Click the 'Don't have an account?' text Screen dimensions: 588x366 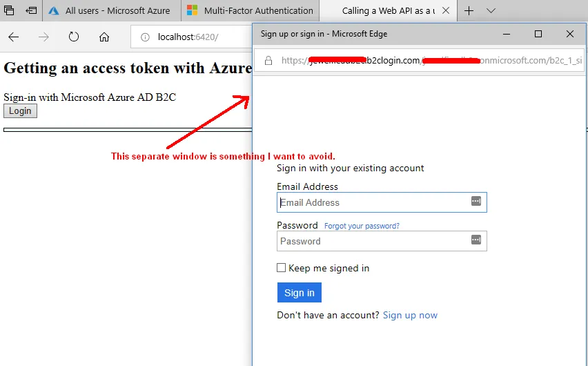point(328,315)
